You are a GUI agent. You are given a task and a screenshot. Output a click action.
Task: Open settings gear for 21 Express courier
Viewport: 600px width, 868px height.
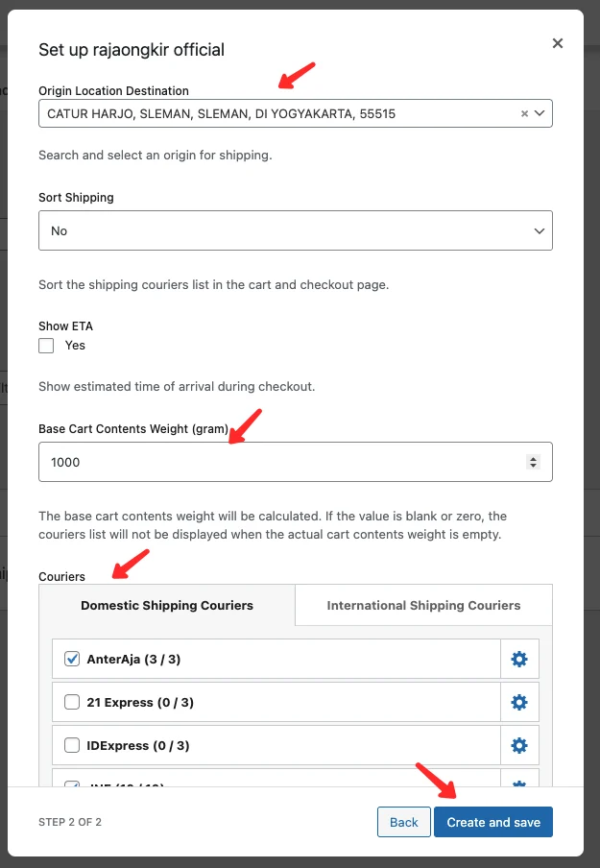tap(519, 702)
